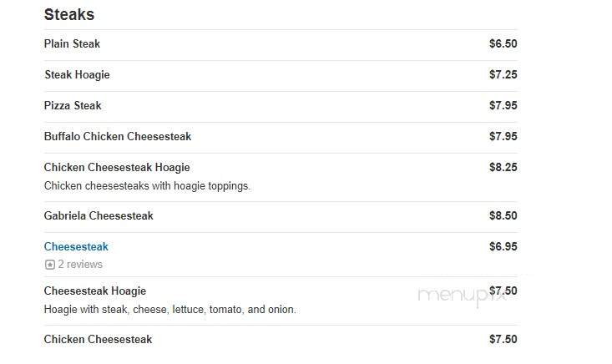The height and width of the screenshot is (364, 612).
Task: Click the $6.95 Cheesesteak price
Action: [x=503, y=246]
